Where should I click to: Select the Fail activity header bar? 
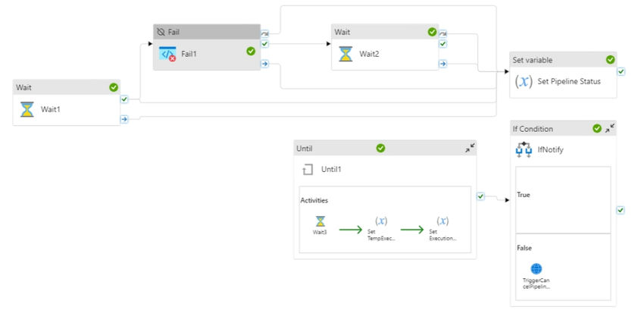click(x=207, y=32)
